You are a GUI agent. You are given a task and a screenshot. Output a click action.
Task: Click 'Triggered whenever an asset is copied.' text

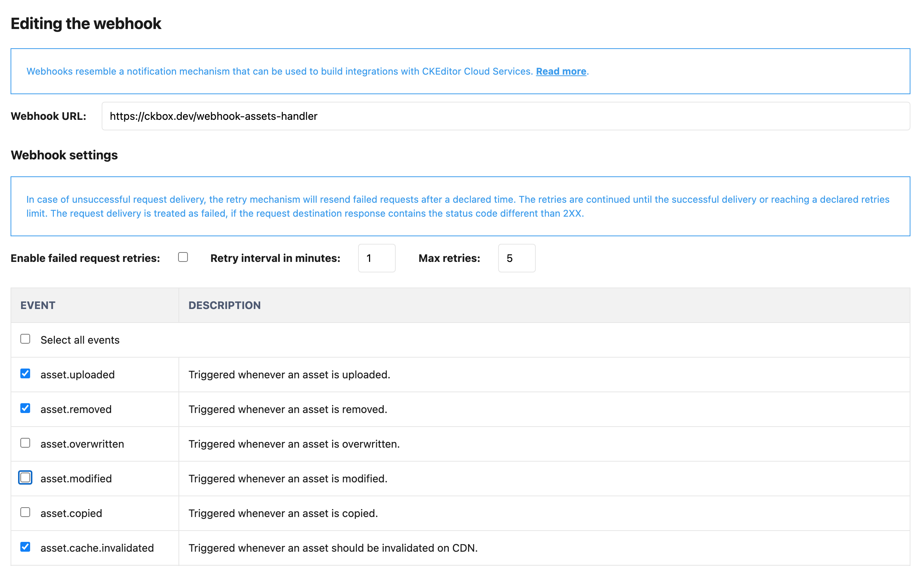coord(283,513)
